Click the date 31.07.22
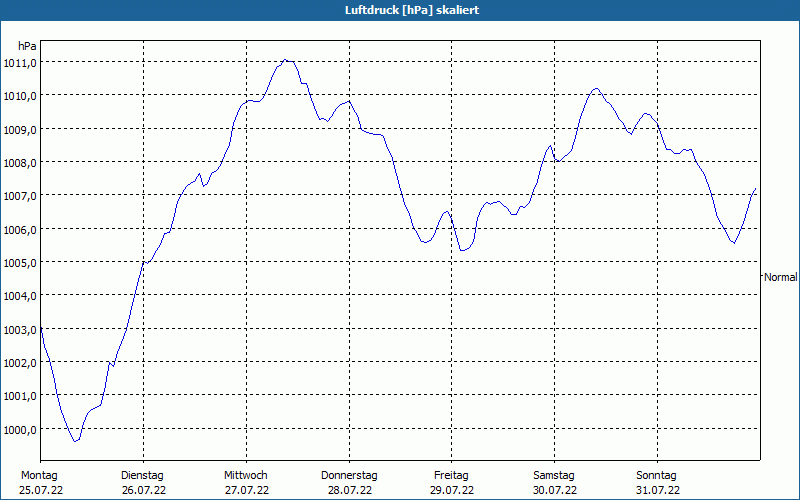Screen dimensions: 800x500 click(658, 490)
